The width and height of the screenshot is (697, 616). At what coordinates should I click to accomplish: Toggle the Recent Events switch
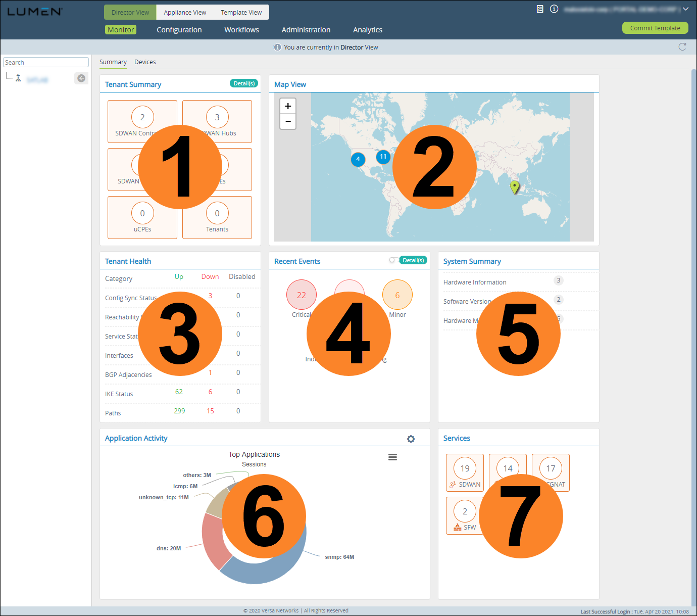[393, 260]
